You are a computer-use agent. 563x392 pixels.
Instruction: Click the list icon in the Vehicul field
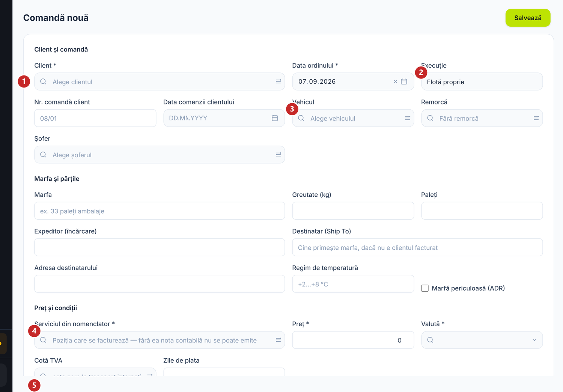(408, 118)
